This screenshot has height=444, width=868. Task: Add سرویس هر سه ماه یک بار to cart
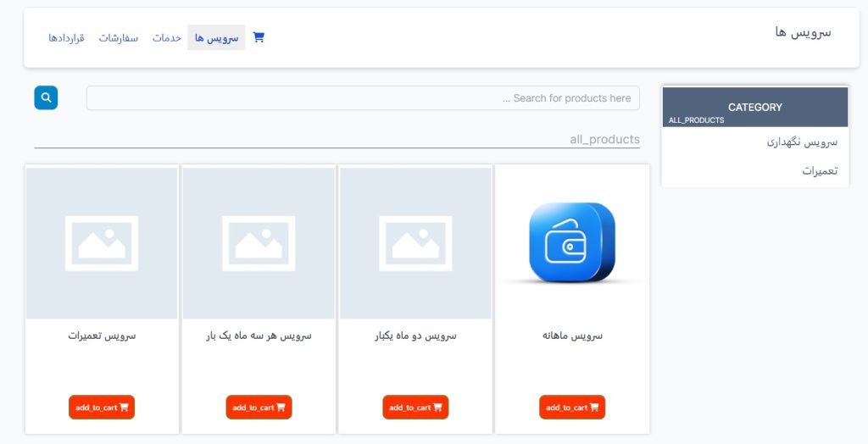259,408
